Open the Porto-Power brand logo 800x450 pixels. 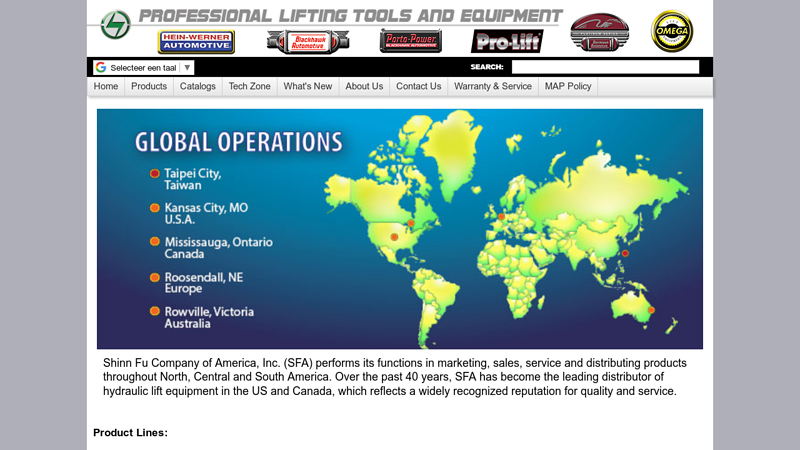click(x=411, y=41)
